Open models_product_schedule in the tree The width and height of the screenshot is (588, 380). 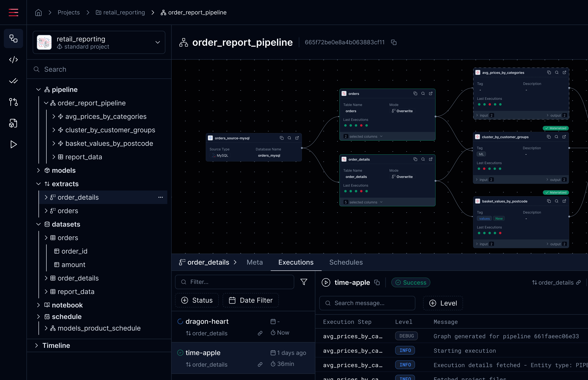coord(95,328)
